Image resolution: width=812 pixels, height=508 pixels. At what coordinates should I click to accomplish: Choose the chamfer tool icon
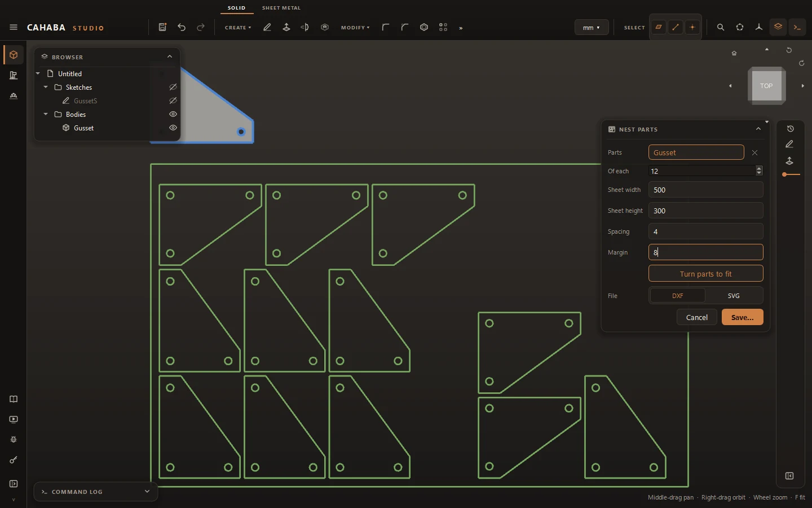pos(405,27)
